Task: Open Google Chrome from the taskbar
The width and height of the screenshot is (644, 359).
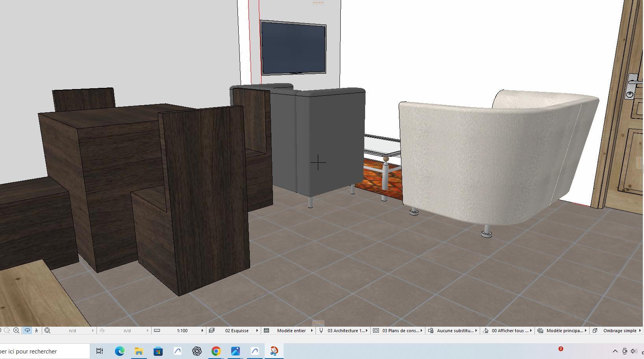Action: (x=216, y=351)
